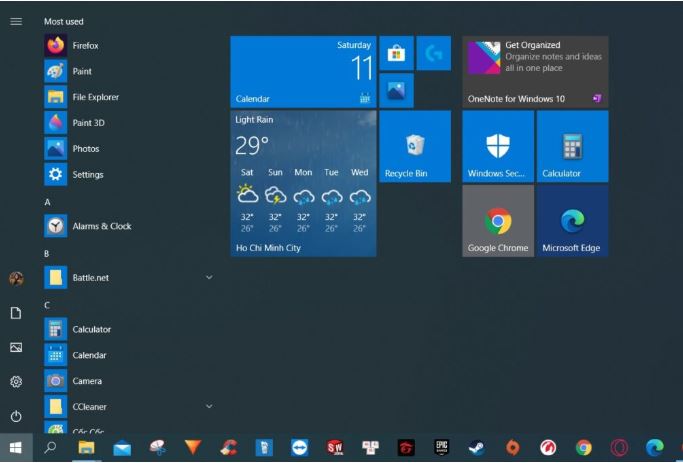Image resolution: width=683 pixels, height=463 pixels.
Task: Open the OneNote for Windows 10 tile
Action: [x=535, y=72]
